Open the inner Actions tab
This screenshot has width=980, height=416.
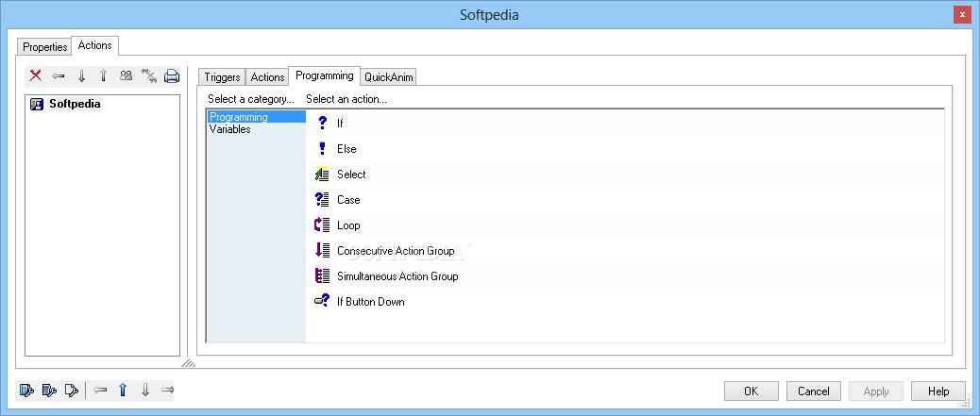click(x=267, y=76)
